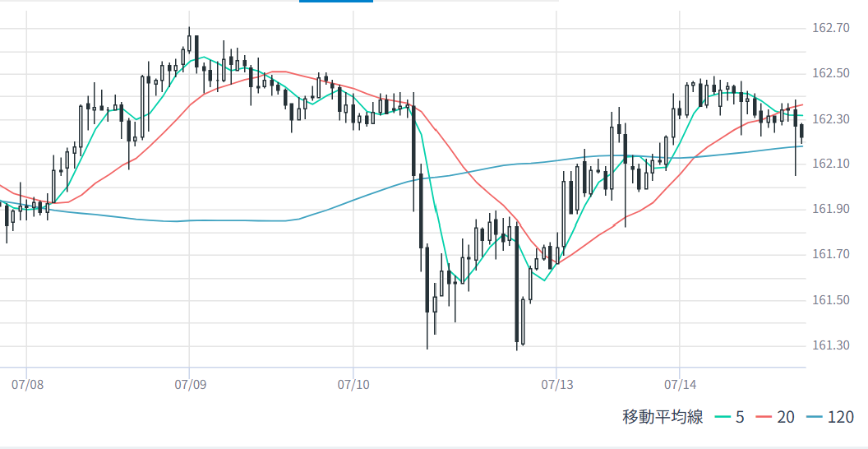Click the 161.30 price axis label
The height and width of the screenshot is (449, 868).
coord(830,346)
